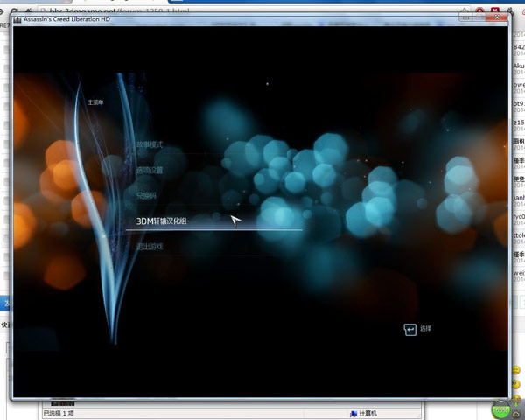
Task: Minimize the Assassin's Creed game window
Action: click(x=466, y=17)
